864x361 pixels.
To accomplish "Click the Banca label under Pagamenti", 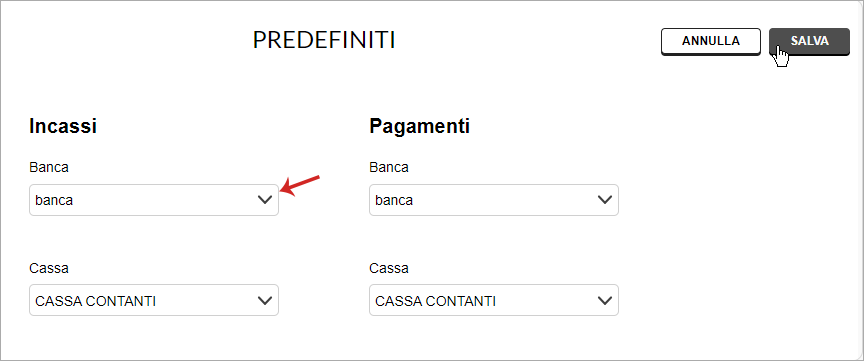I will 389,167.
